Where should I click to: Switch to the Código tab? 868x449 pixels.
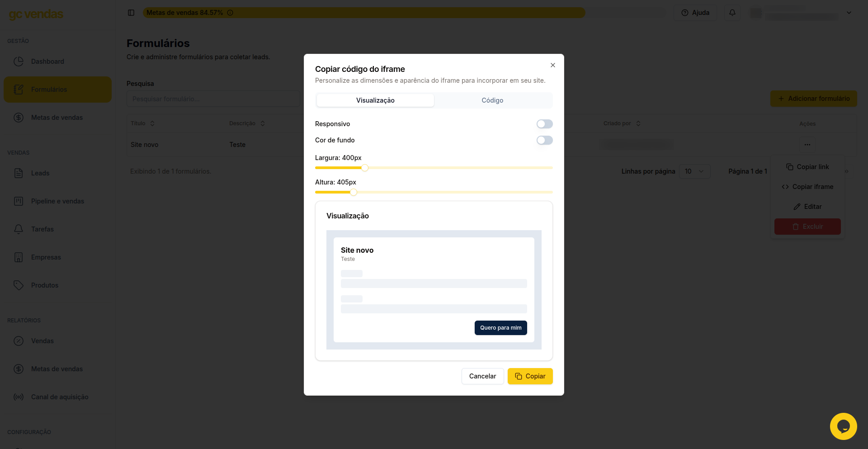click(x=492, y=100)
